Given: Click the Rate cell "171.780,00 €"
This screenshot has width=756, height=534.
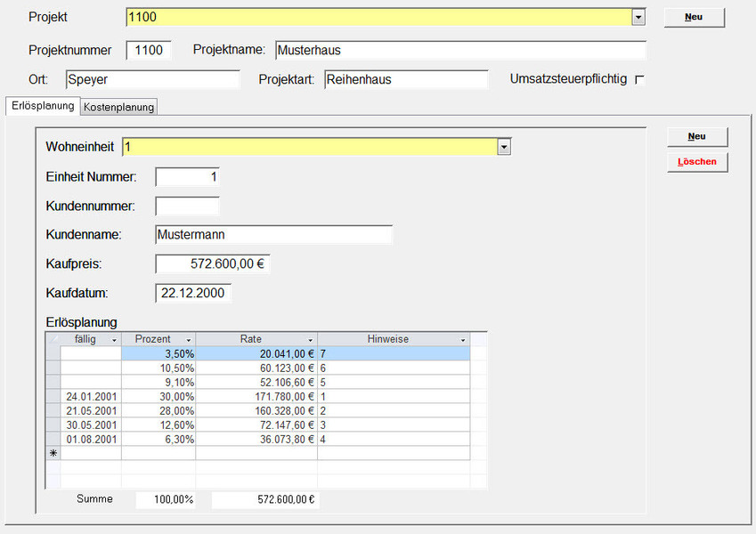Looking at the screenshot, I should [256, 397].
